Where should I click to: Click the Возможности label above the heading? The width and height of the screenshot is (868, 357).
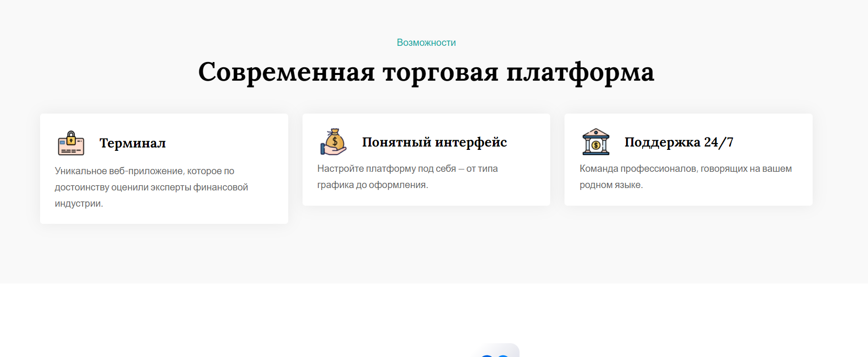426,42
